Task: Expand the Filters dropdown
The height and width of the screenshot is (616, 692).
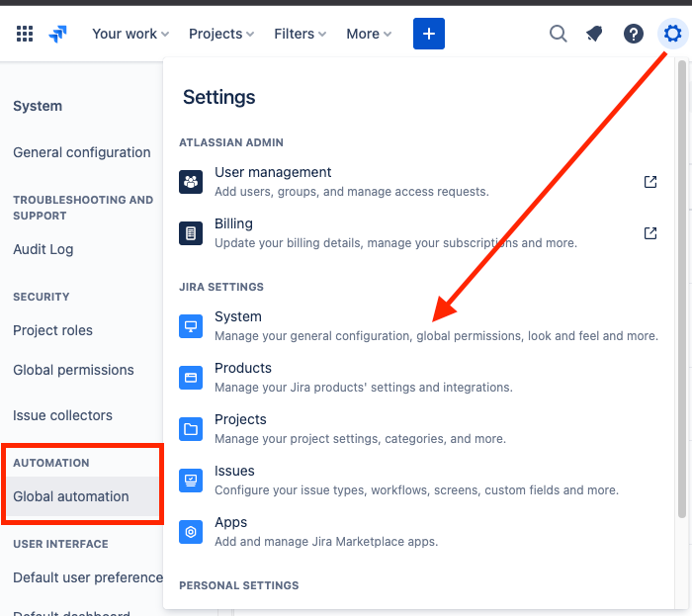Action: [x=300, y=34]
